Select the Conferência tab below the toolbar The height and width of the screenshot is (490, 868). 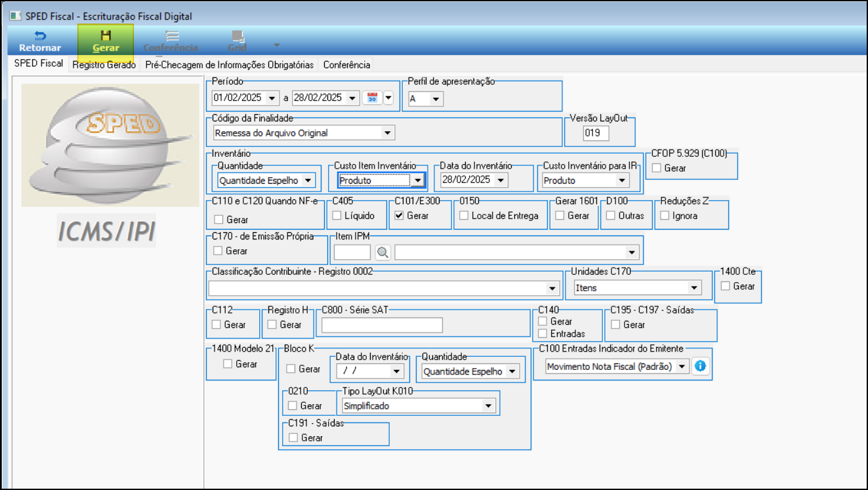click(x=346, y=65)
